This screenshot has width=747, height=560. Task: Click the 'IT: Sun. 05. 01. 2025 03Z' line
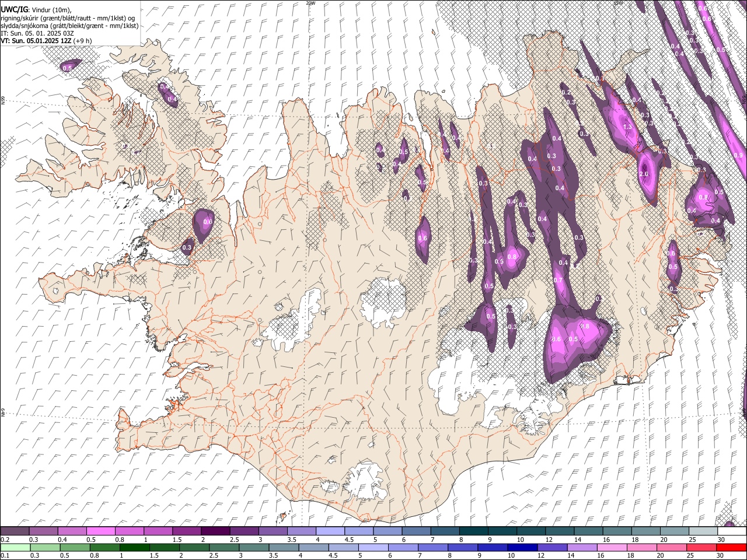[x=37, y=33]
